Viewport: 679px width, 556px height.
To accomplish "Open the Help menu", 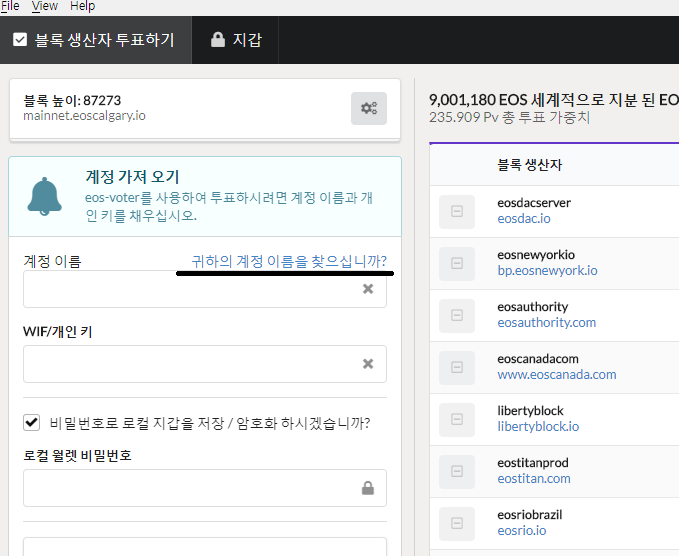I will [82, 6].
